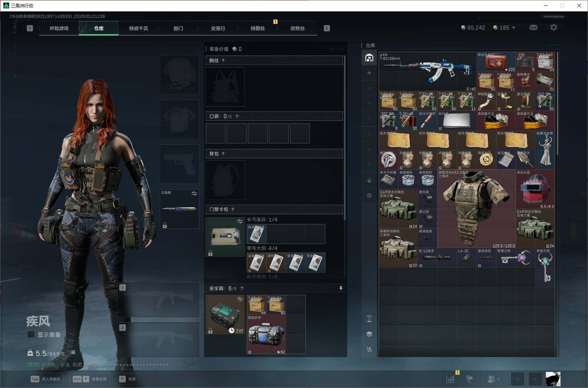Select the 电子干扰器 item

(x=389, y=179)
